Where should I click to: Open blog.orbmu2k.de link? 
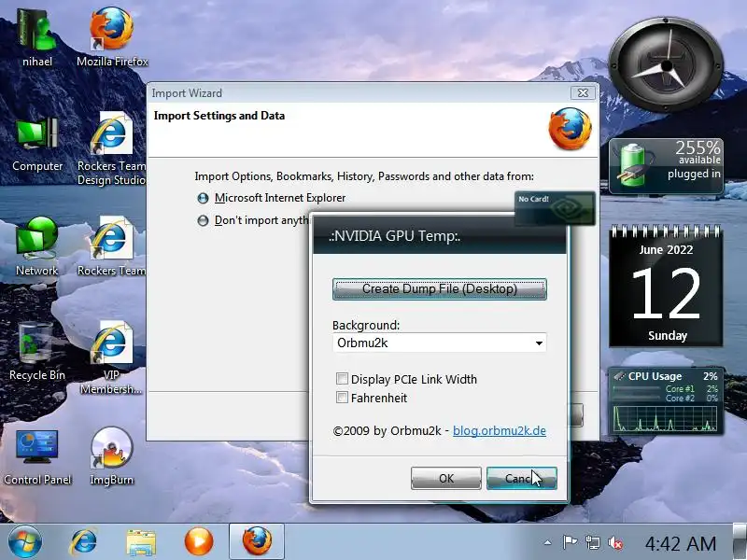pyautogui.click(x=500, y=430)
